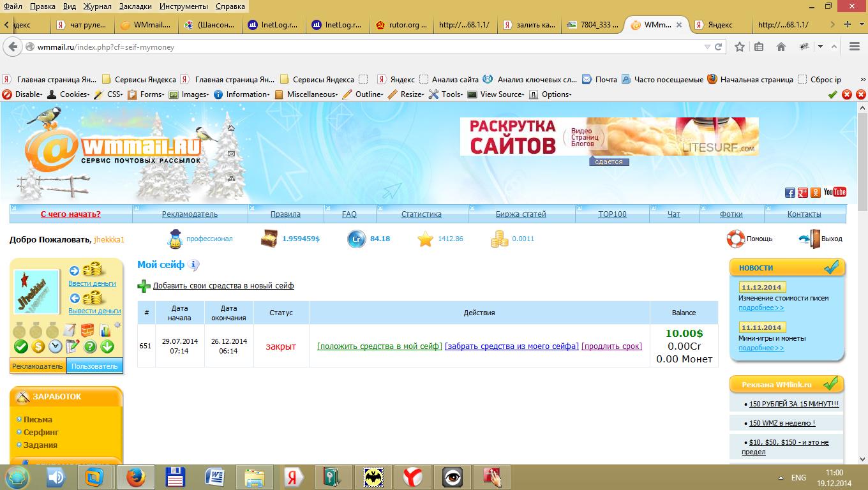
Task: Open the Forms dropdown in developer toolbar
Action: (146, 94)
